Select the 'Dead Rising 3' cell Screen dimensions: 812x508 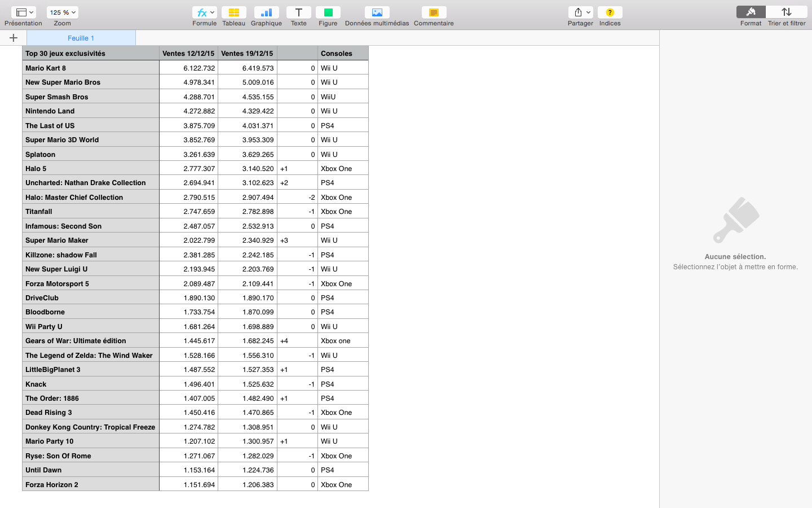[x=91, y=413]
